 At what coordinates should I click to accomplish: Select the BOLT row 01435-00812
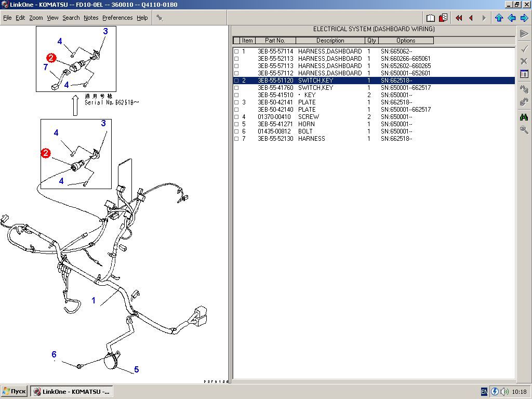pos(374,131)
